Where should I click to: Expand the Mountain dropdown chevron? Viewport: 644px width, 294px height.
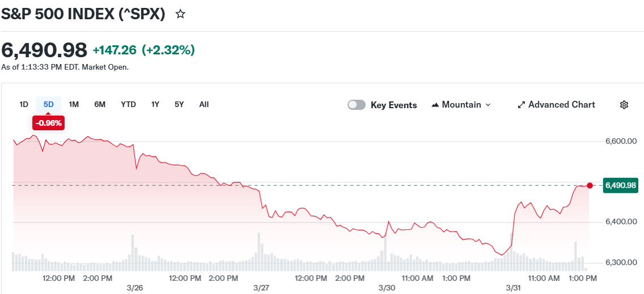(x=488, y=105)
